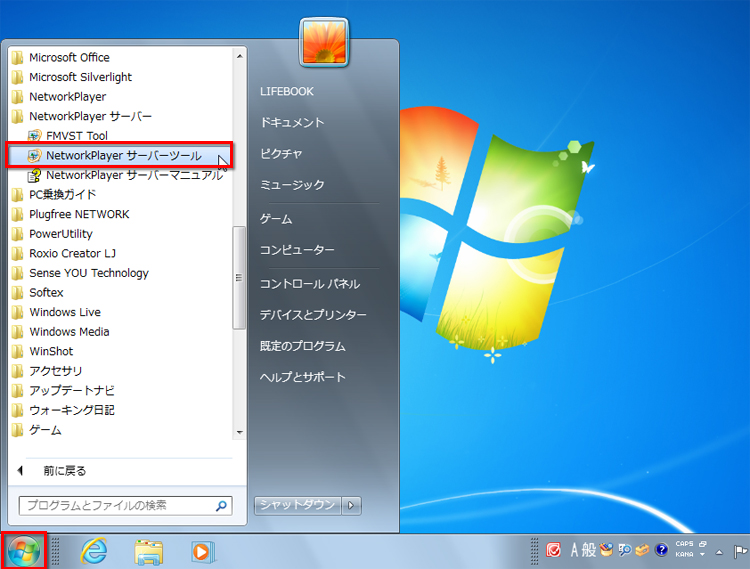This screenshot has height=569, width=750.
Task: Expand the PC乗換ガイド folder
Action: (x=121, y=195)
